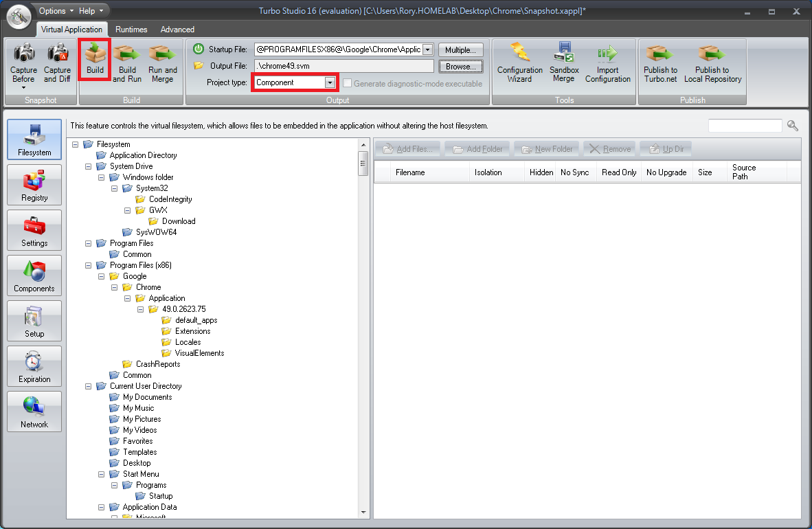Click the search input box
This screenshot has width=812, height=529.
(745, 126)
